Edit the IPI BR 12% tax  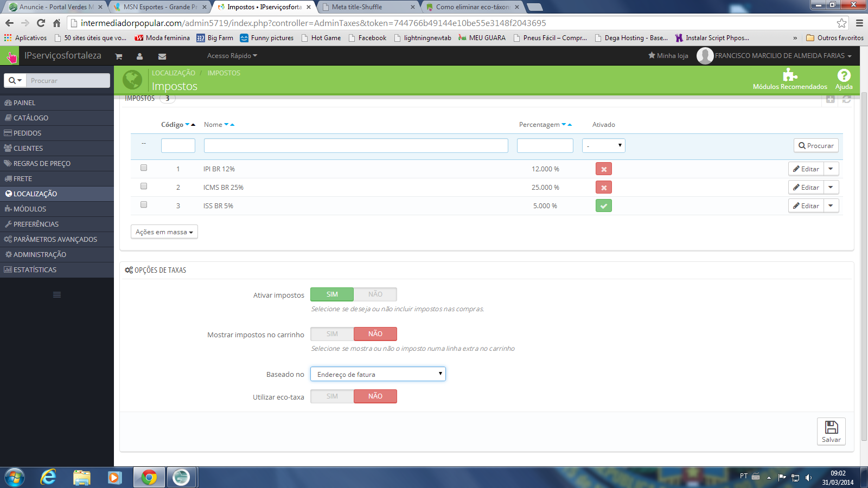[x=806, y=169]
